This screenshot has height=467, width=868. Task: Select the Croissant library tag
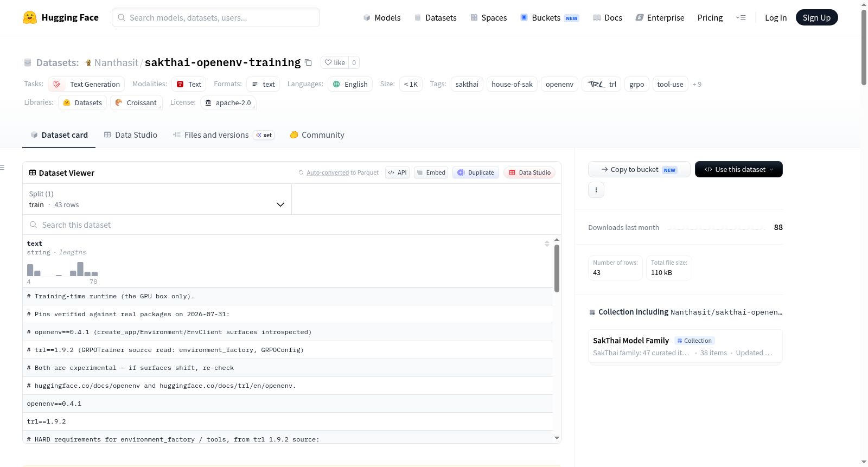coord(136,103)
